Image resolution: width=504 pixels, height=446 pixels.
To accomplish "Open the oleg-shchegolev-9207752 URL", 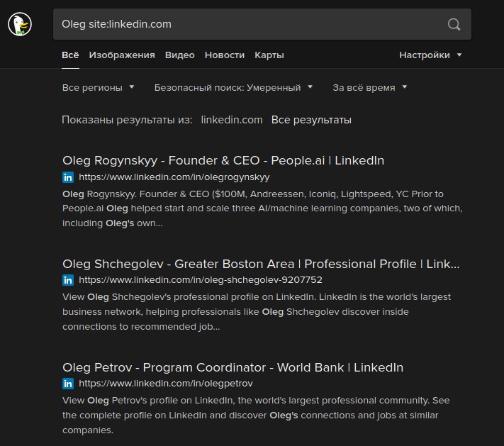I will [x=200, y=280].
